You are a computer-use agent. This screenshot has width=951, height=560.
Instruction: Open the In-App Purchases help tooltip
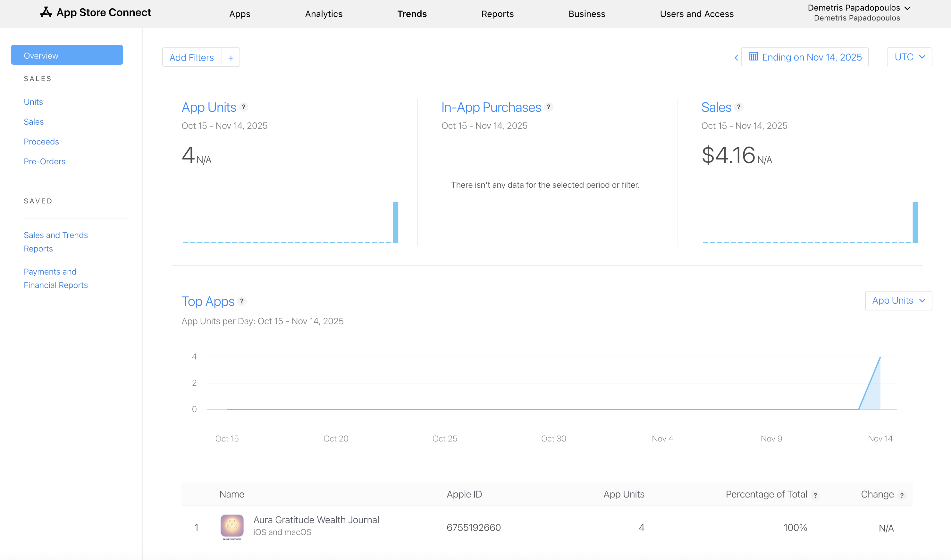(549, 107)
